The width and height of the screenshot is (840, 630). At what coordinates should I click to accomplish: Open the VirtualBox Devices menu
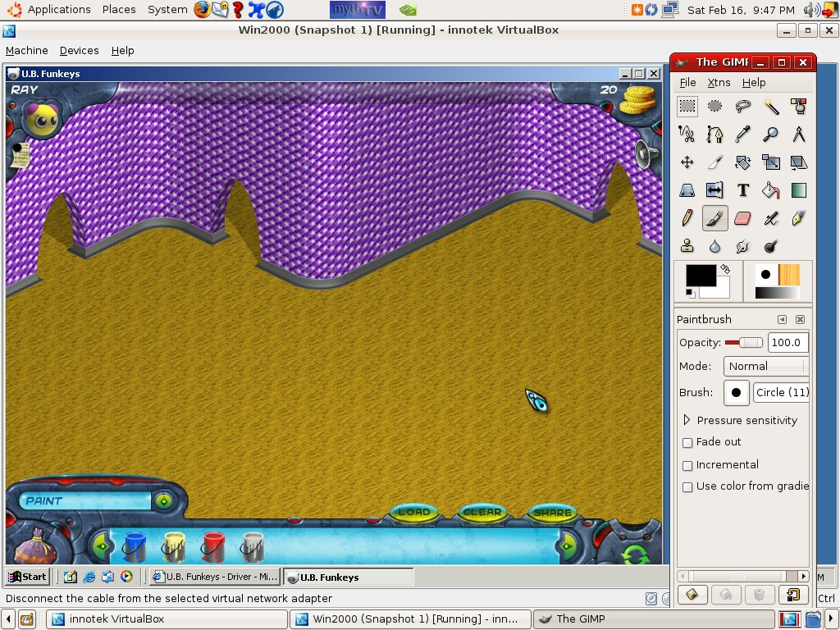[x=79, y=51]
